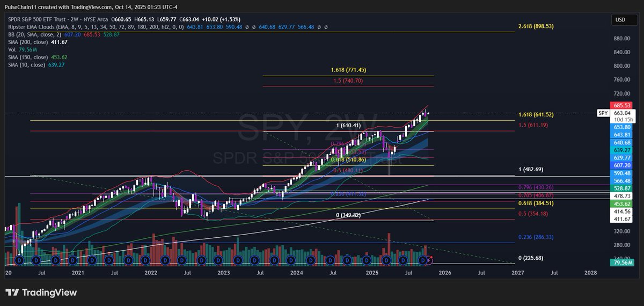The image size is (644, 306).
Task: Click the 2023 label on time axis
Action: coord(224,273)
